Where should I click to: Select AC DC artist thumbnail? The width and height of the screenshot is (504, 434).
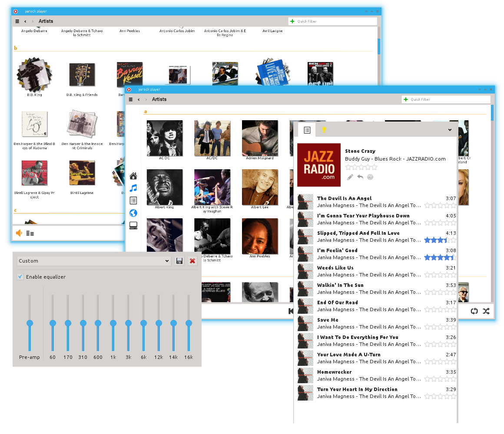(x=165, y=138)
